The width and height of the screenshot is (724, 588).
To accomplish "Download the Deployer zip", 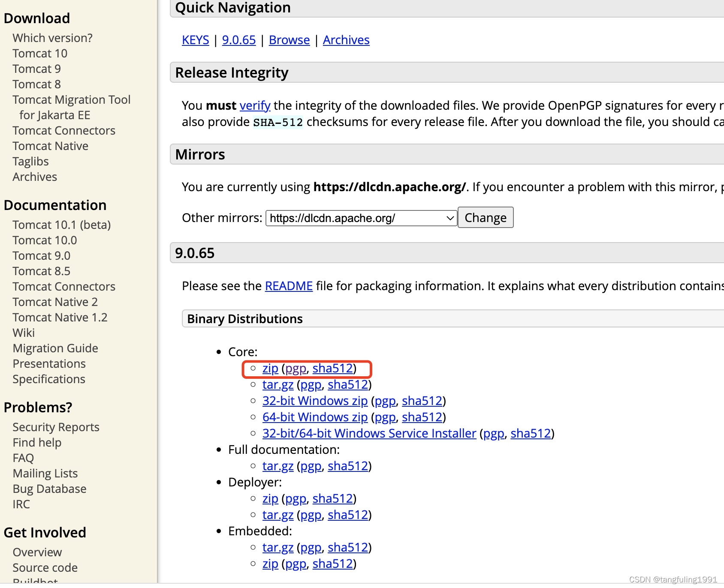I will coord(270,499).
